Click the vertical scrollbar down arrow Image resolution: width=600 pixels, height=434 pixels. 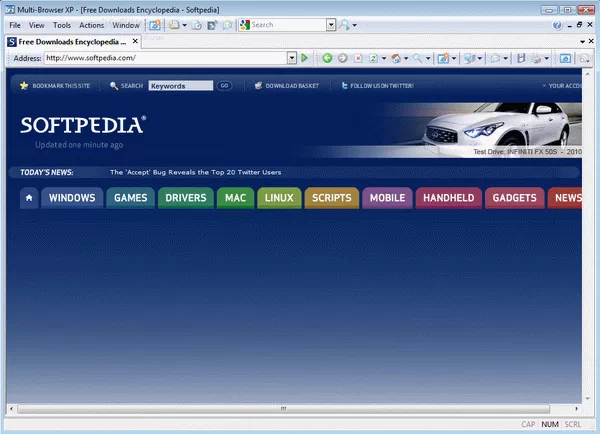pos(587,399)
